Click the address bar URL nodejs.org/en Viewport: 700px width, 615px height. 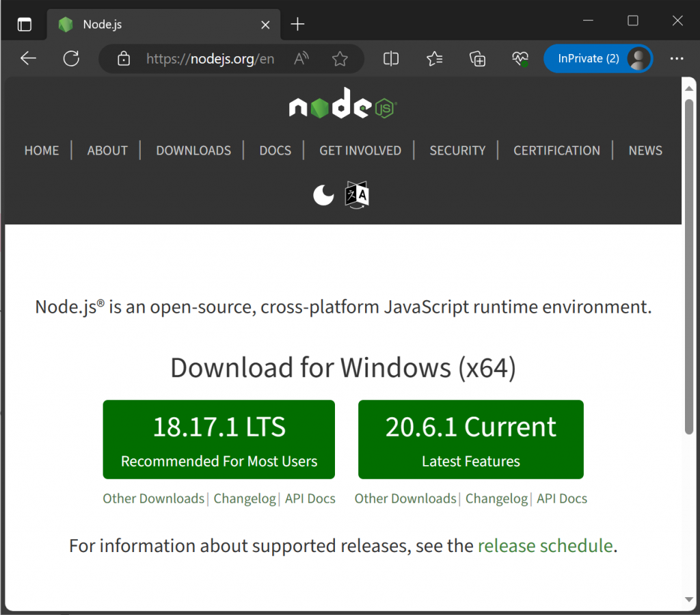pyautogui.click(x=211, y=59)
